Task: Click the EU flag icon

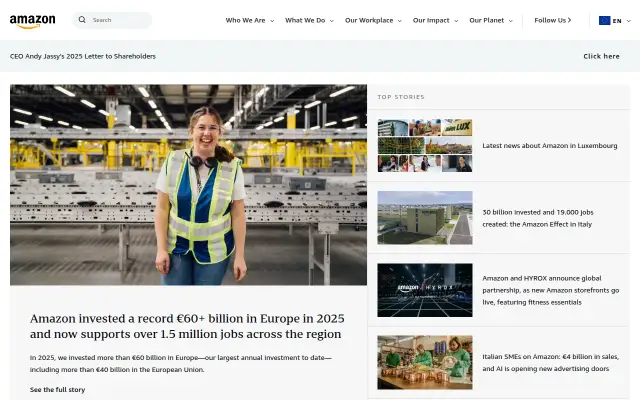Action: 604,20
